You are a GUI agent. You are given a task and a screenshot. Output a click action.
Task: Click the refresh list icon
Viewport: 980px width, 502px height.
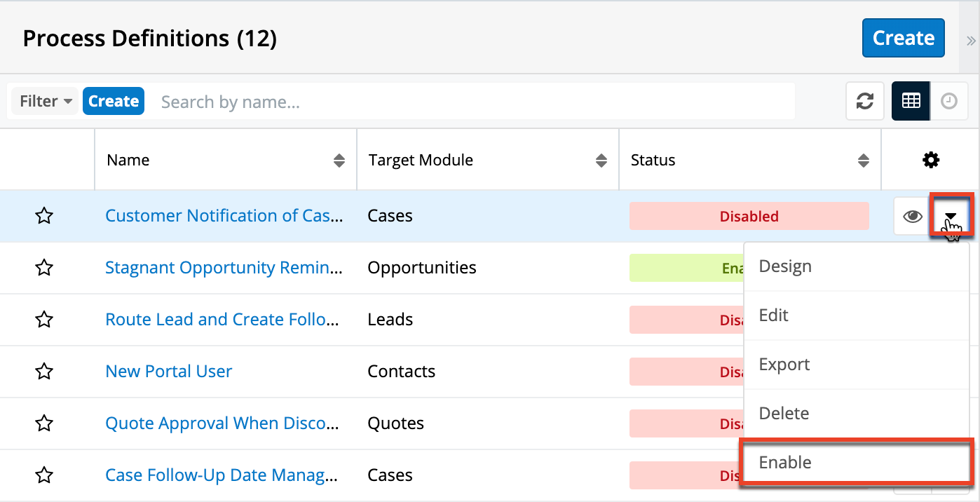[864, 101]
